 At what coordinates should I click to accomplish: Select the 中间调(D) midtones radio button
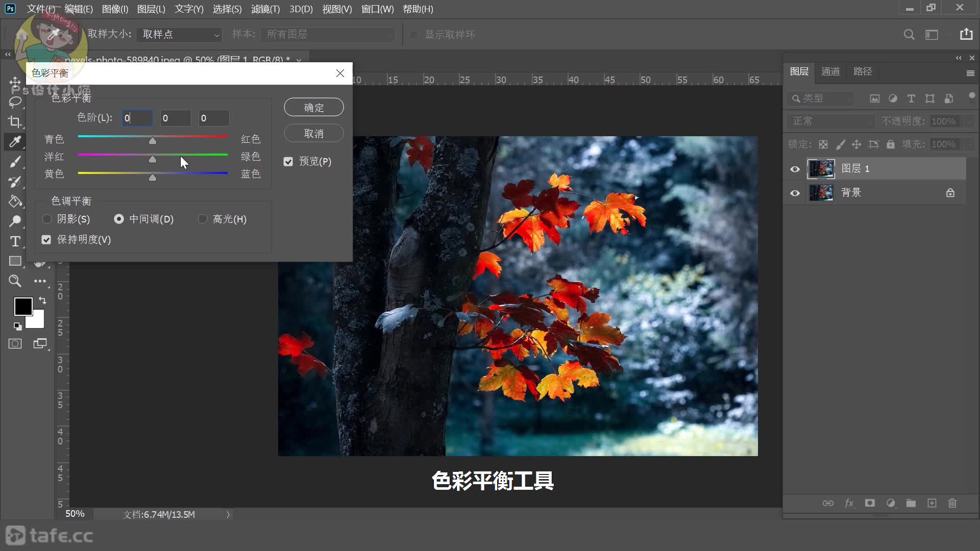tap(119, 219)
